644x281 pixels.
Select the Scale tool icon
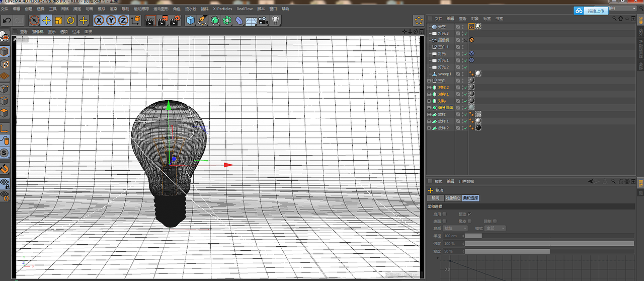(x=58, y=20)
